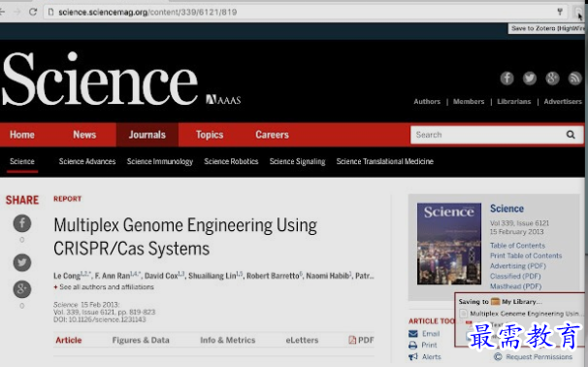Open the Authors link in the header

click(x=427, y=101)
